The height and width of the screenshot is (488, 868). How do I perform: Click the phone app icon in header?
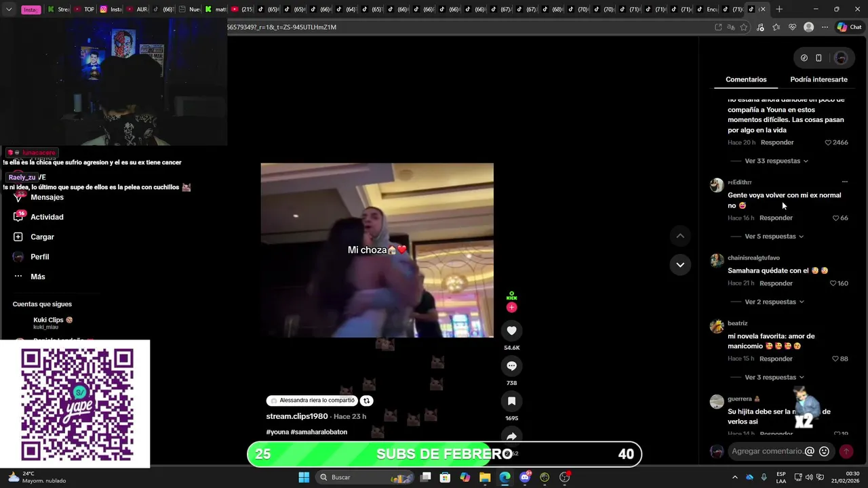tap(818, 58)
